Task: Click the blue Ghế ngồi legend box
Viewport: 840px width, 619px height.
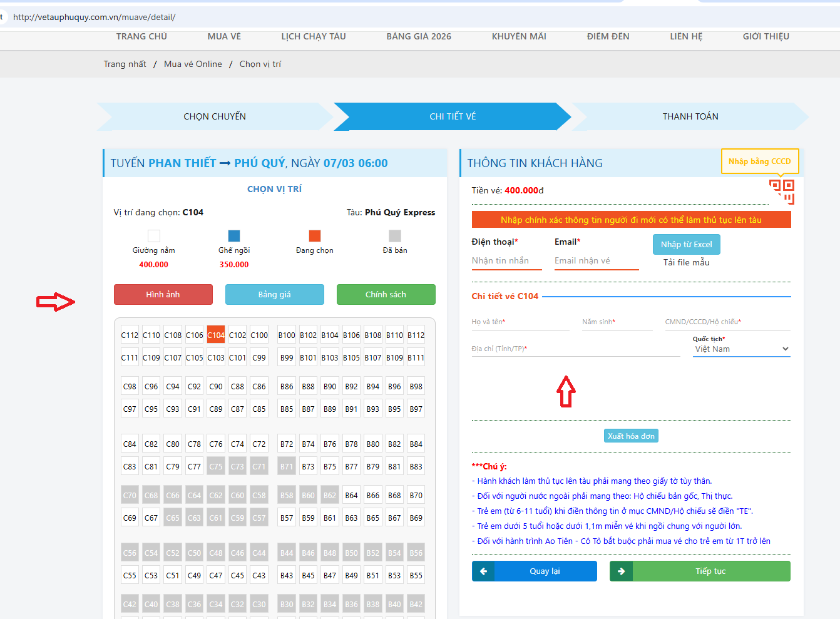Action: [x=234, y=236]
